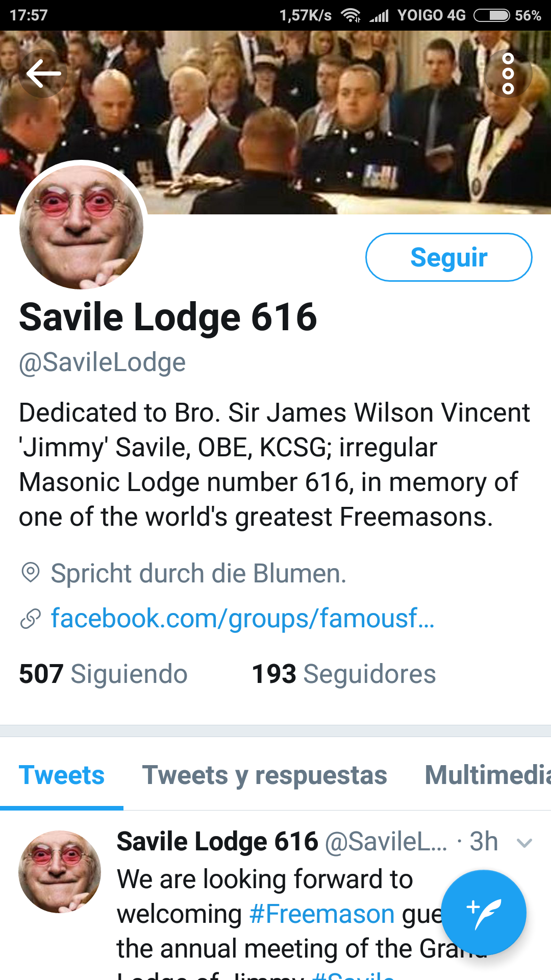The image size is (551, 980).
Task: Switch to the Multimedia tab
Action: pos(488,775)
